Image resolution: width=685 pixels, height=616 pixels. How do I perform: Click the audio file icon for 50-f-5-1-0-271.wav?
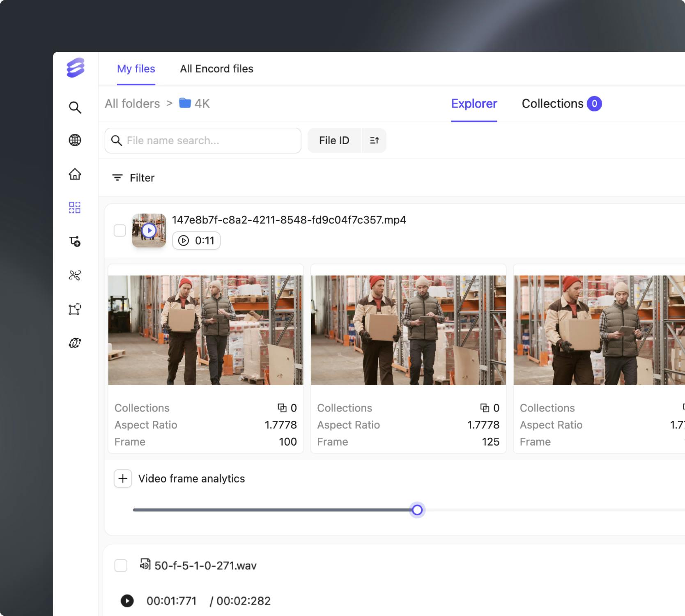(145, 564)
